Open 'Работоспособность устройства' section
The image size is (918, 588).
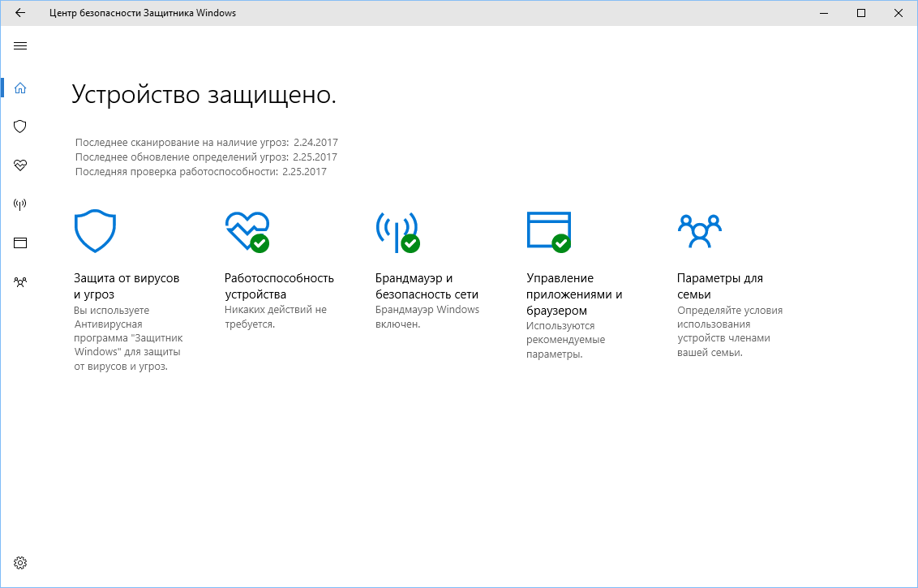click(x=280, y=285)
